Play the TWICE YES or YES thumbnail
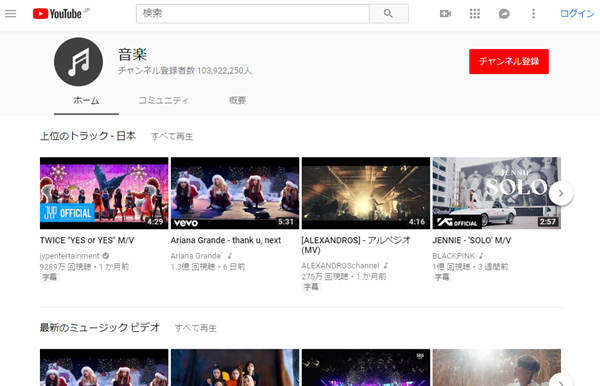600x386 pixels. pos(104,193)
